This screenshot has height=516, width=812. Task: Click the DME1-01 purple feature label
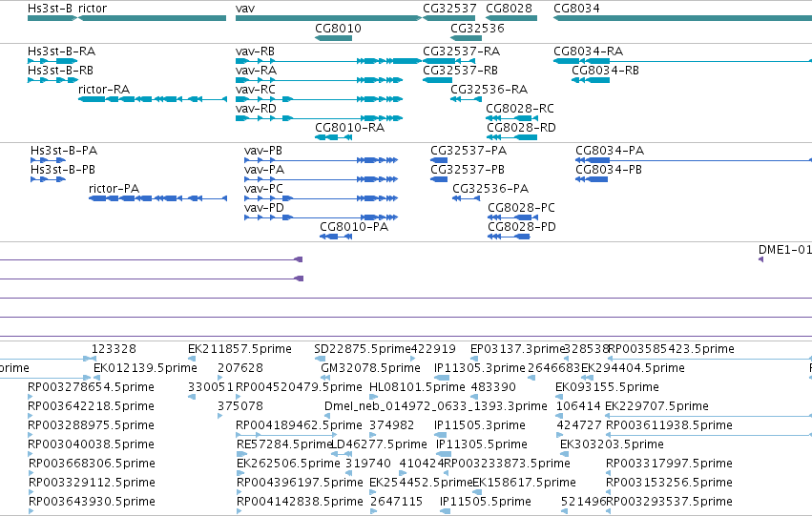[785, 250]
